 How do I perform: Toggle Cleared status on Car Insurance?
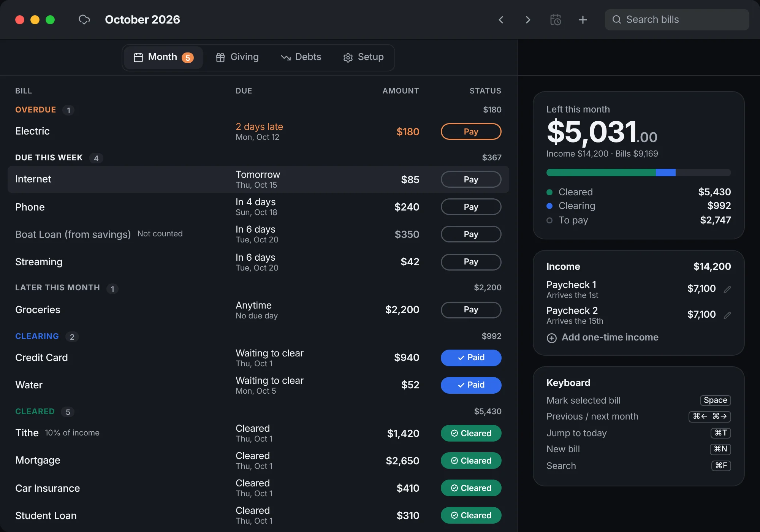(471, 488)
